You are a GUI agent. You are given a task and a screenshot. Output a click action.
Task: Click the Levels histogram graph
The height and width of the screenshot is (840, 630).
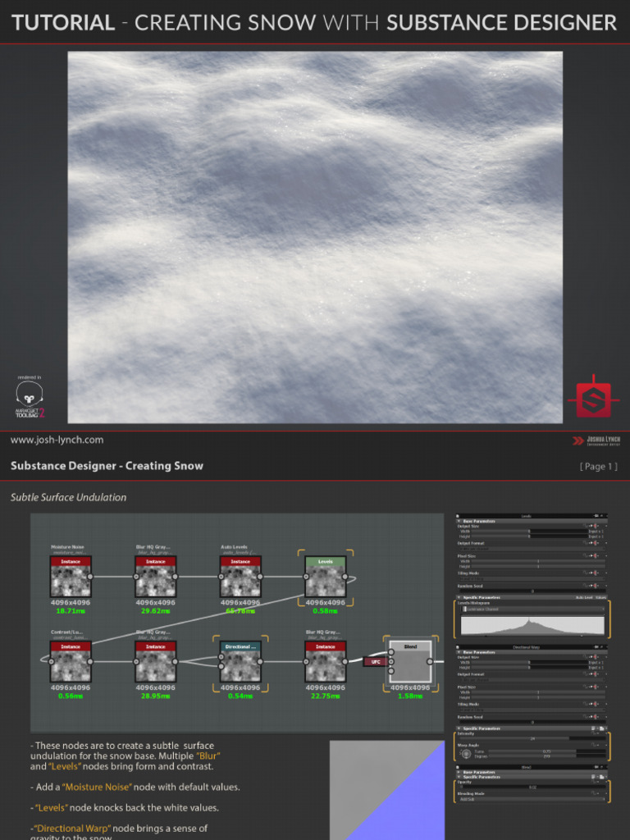532,626
